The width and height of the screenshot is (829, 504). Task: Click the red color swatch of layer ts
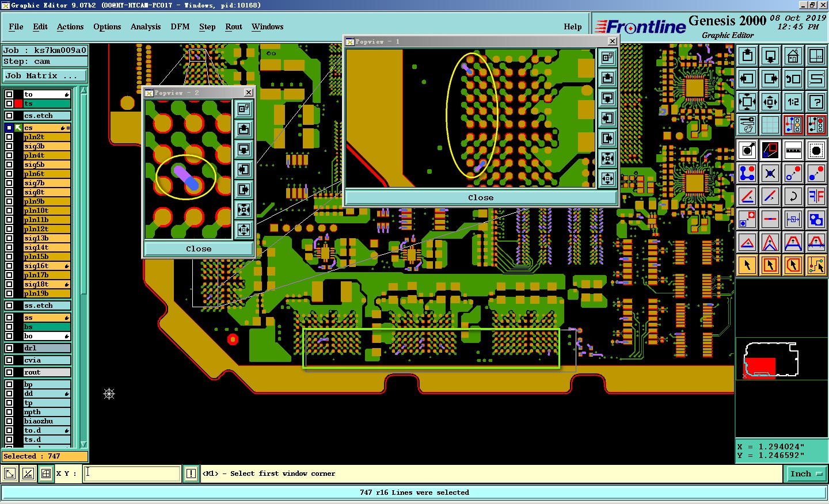click(x=18, y=104)
